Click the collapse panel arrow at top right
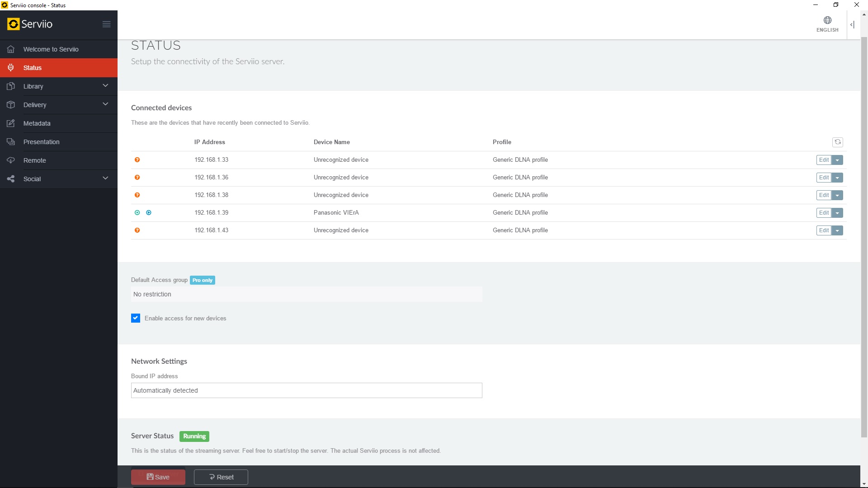868x488 pixels. pos(852,25)
